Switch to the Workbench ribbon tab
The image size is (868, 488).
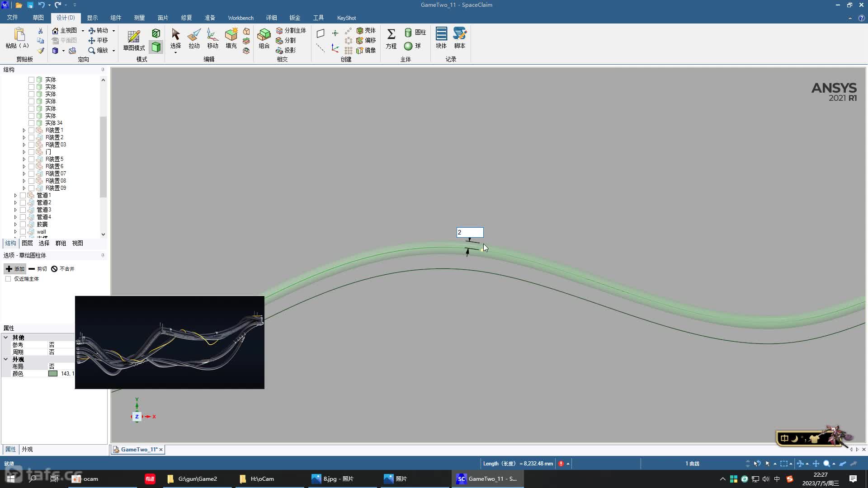tap(241, 18)
